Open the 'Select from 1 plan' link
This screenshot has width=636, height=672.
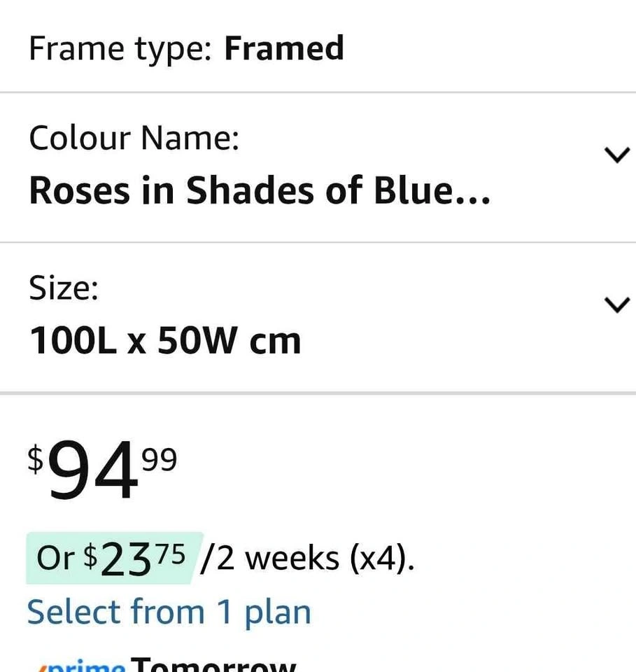169,612
